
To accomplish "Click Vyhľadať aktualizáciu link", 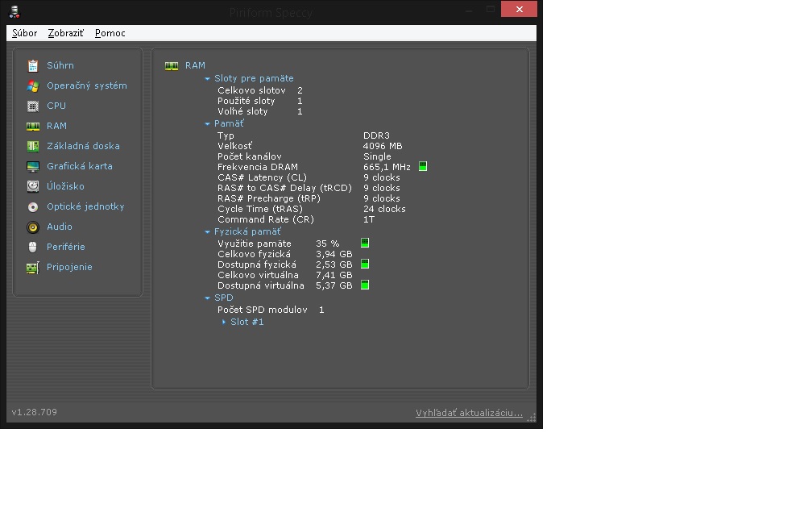I will click(x=469, y=413).
